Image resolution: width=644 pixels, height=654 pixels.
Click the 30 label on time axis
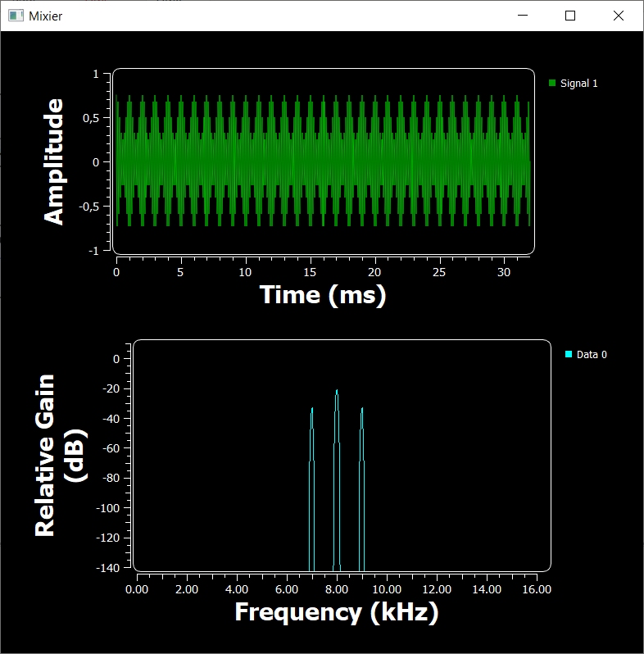[x=504, y=272]
